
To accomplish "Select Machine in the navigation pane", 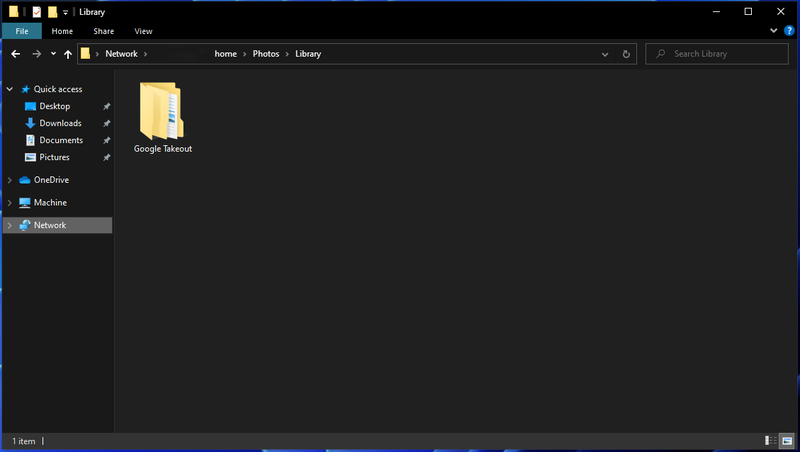I will pos(50,203).
